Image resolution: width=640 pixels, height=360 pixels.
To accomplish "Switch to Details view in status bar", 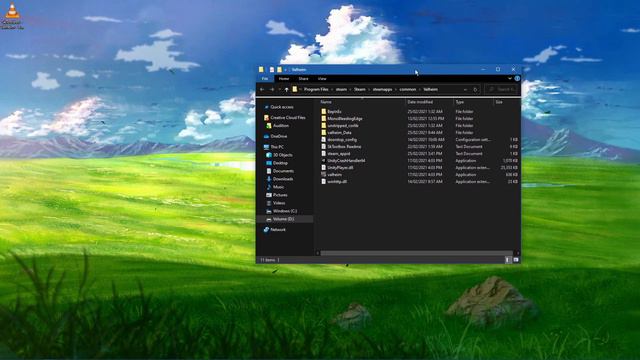I will (508, 260).
